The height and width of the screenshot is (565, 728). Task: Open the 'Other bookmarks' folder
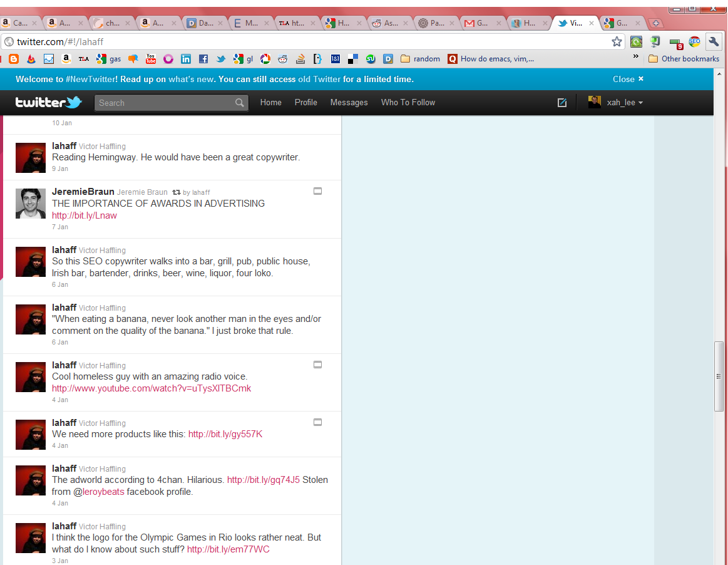click(x=684, y=59)
